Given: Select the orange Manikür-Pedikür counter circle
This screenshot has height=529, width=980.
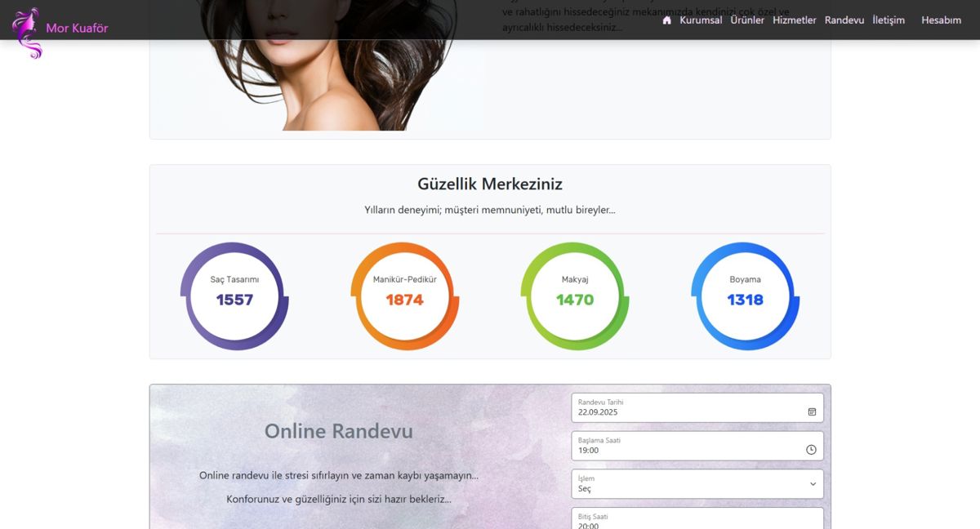Looking at the screenshot, I should click(405, 296).
